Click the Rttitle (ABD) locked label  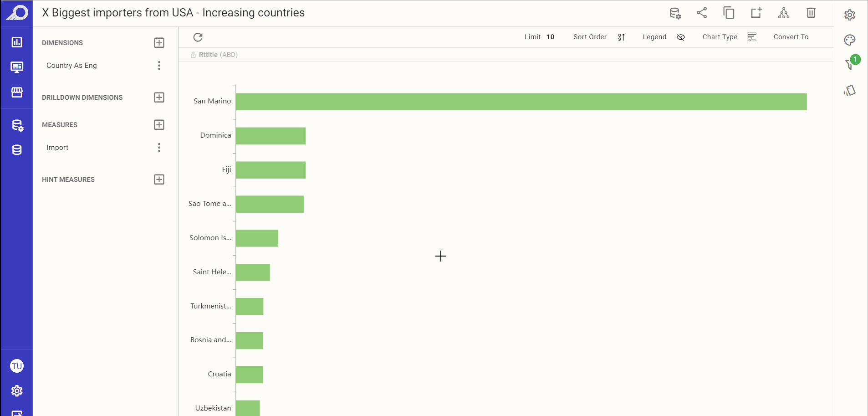[214, 55]
